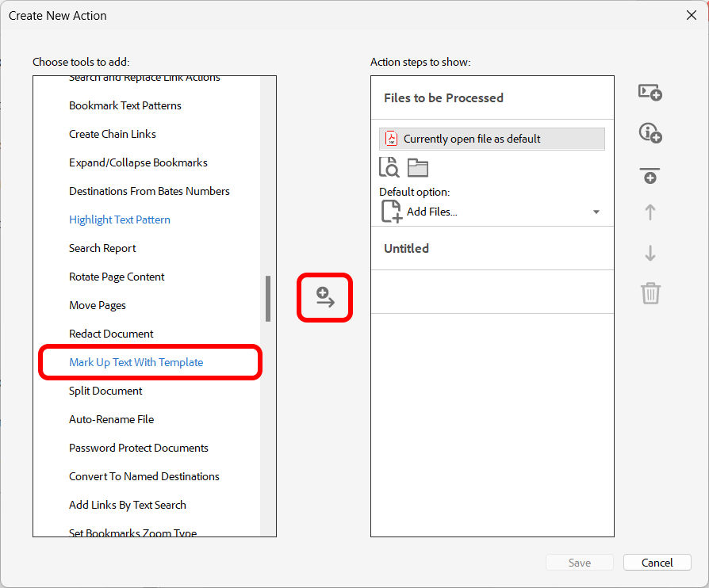Click the trash Remove icon

pyautogui.click(x=650, y=293)
